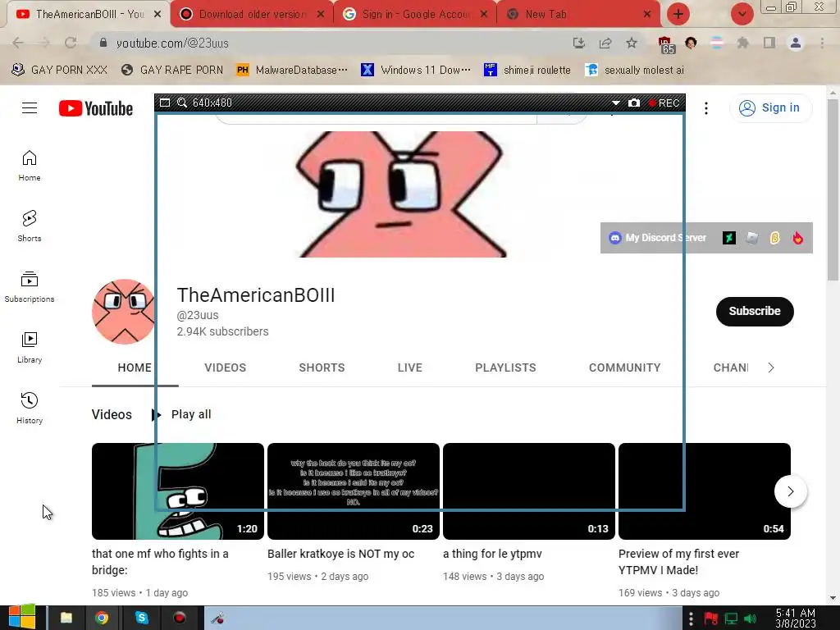Click title 'that one mf who fights in a bridge'
Screen dimensions: 840x630
pyautogui.click(x=160, y=562)
